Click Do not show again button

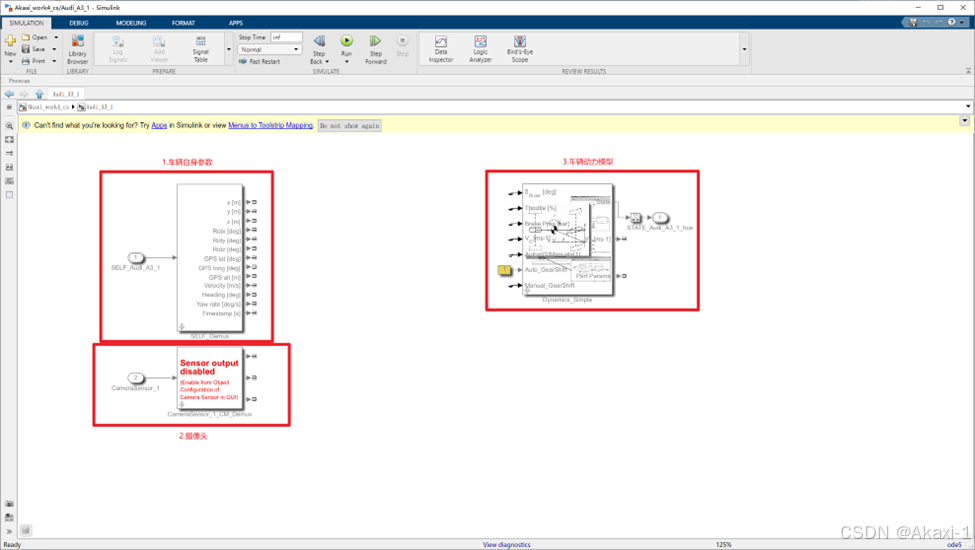[x=350, y=126]
